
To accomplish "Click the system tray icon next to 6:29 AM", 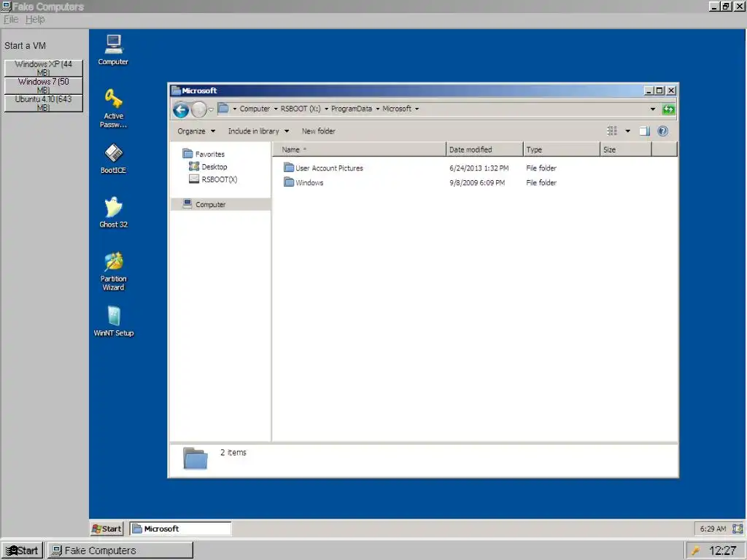I will pyautogui.click(x=738, y=529).
